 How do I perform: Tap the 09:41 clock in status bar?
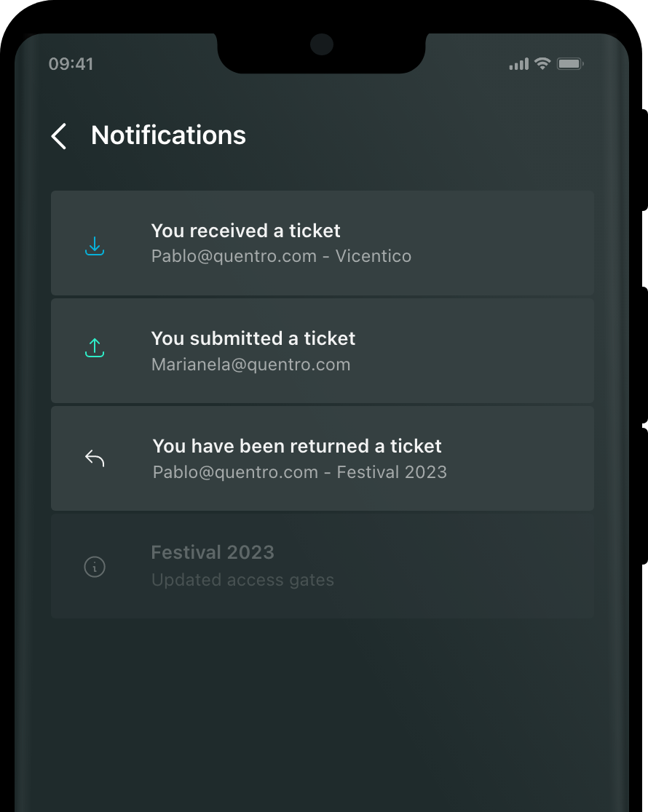tap(71, 64)
